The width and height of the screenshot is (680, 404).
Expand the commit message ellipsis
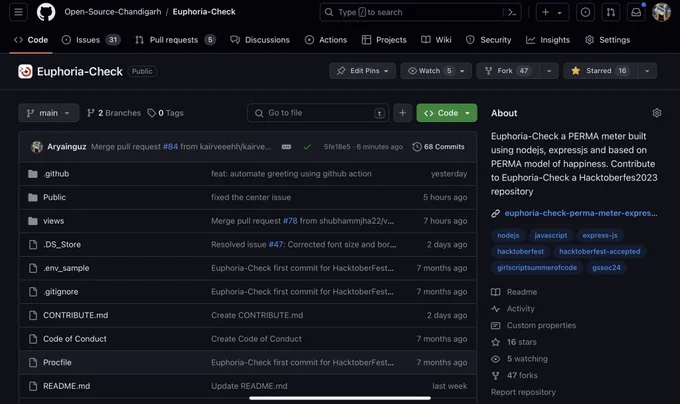286,147
